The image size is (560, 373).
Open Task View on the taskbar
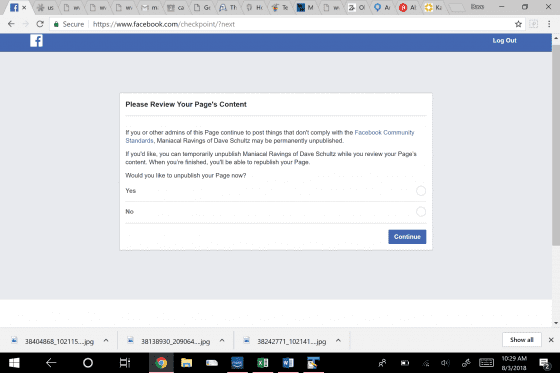(x=125, y=363)
